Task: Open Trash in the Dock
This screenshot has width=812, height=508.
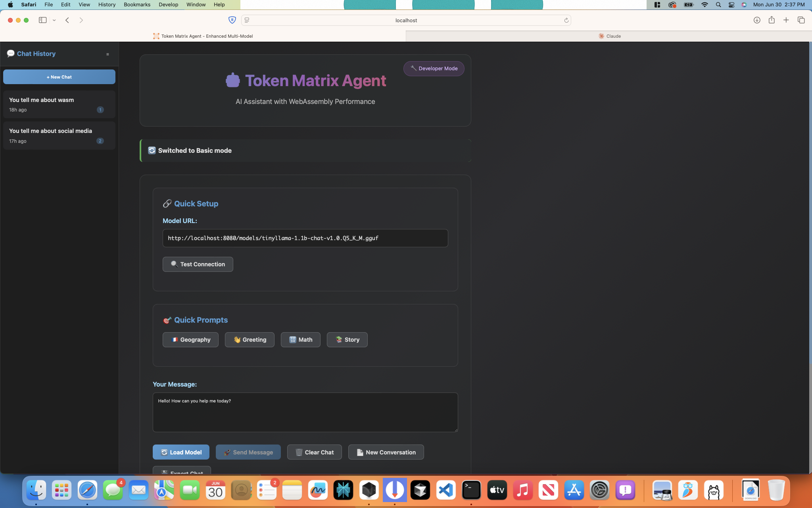Action: tap(776, 491)
